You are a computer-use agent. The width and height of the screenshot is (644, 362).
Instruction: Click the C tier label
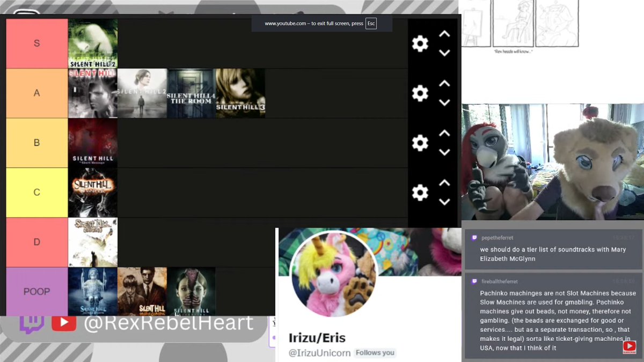37,193
